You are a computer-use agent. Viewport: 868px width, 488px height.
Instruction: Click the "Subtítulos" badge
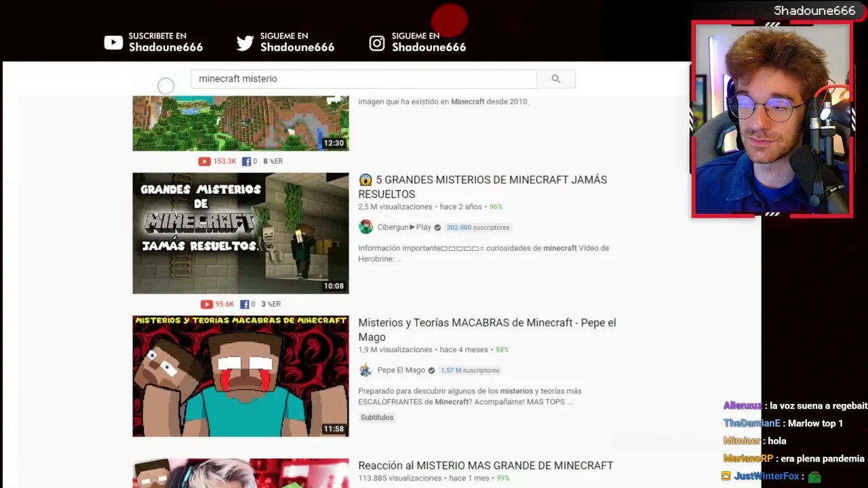(x=376, y=418)
